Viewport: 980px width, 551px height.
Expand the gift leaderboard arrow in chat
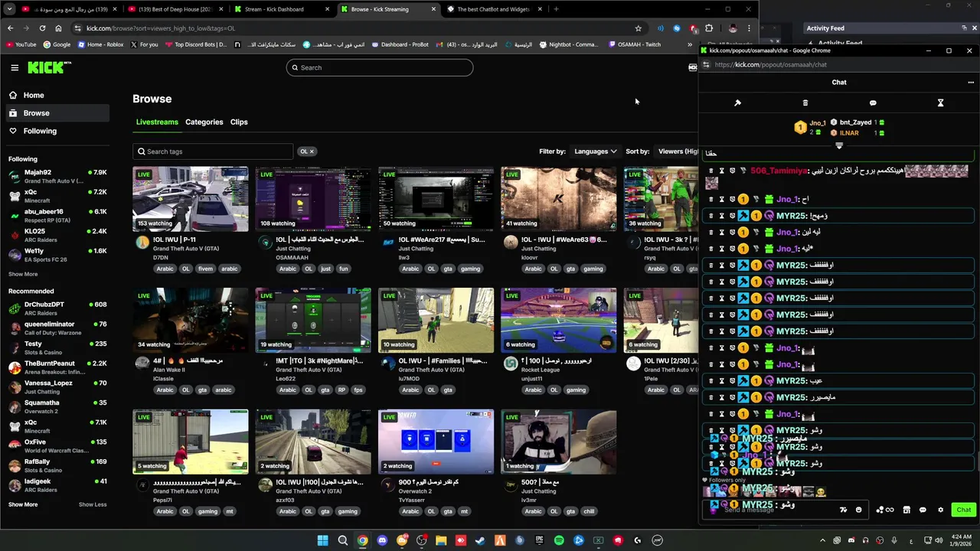tap(839, 145)
